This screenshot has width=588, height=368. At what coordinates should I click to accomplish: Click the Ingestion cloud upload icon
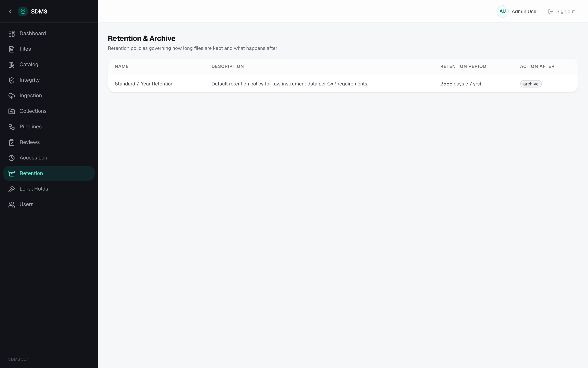pos(12,96)
